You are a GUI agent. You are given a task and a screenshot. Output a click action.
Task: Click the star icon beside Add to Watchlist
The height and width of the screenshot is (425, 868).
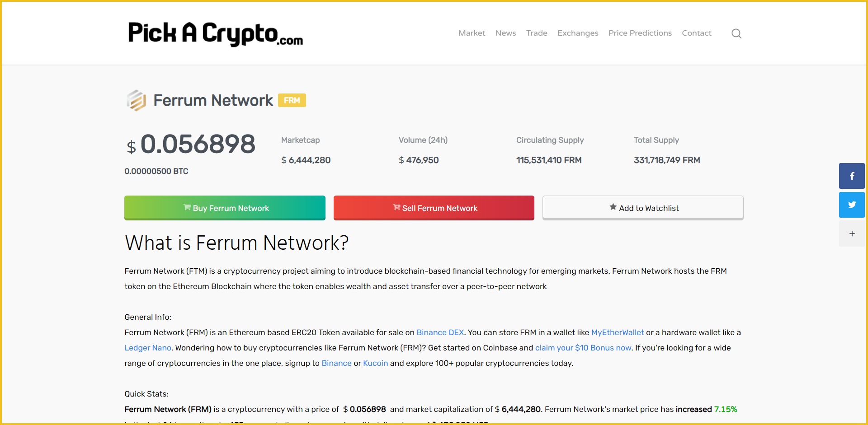[x=613, y=207]
